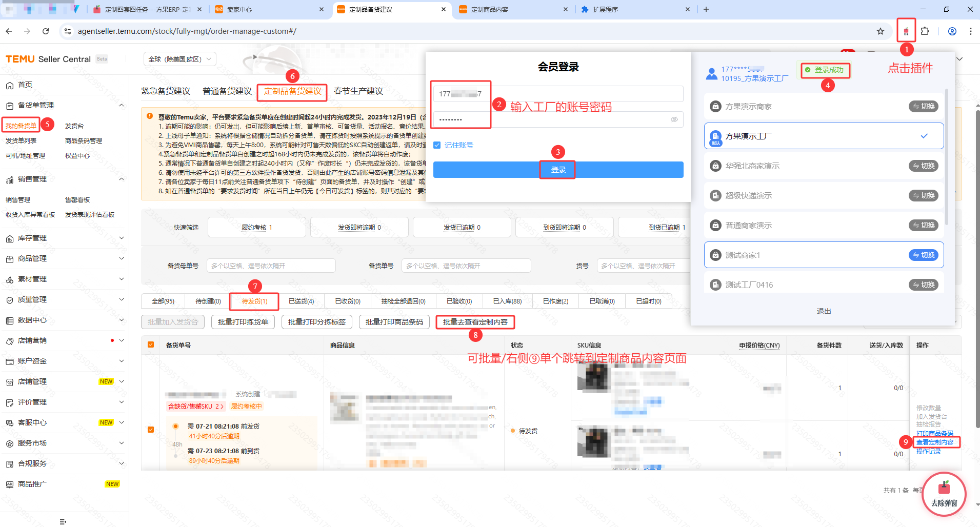The width and height of the screenshot is (980, 527).
Task: Click the 账户资金 wallet icon
Action: [9, 361]
